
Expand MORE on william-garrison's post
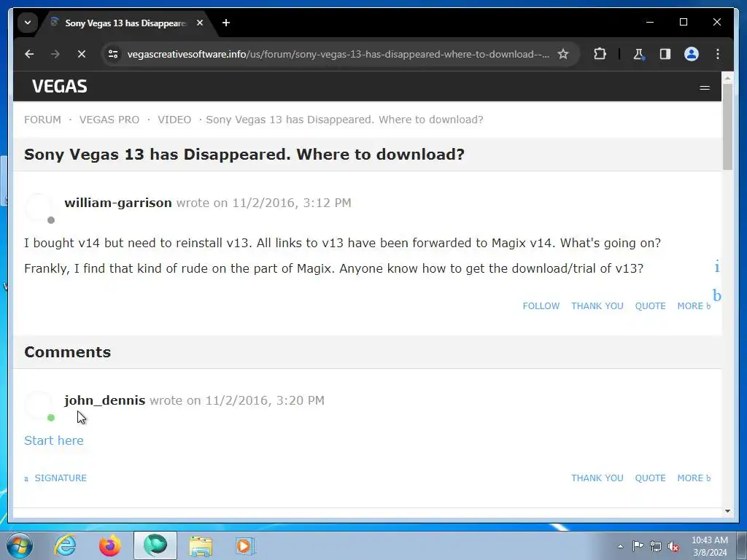click(x=694, y=306)
